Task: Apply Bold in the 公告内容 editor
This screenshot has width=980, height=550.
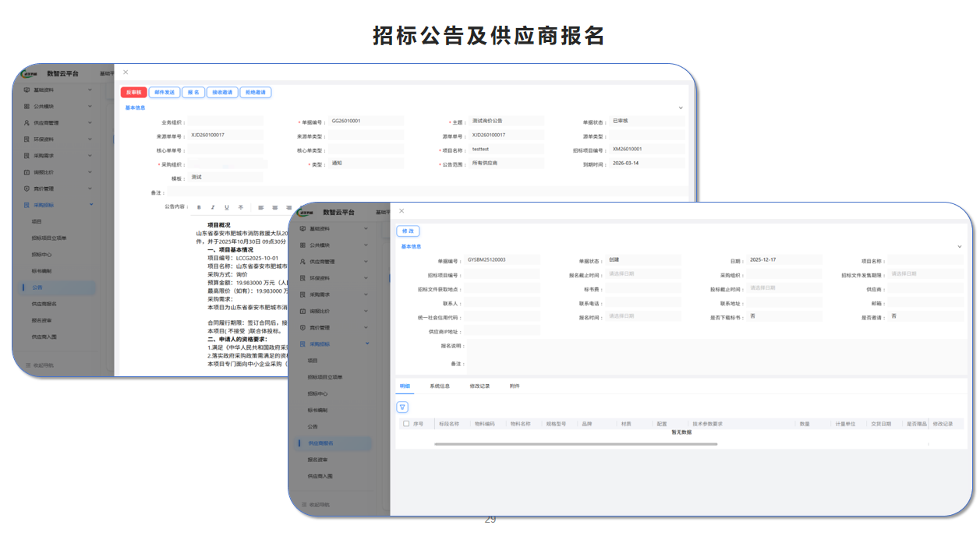Action: click(199, 207)
